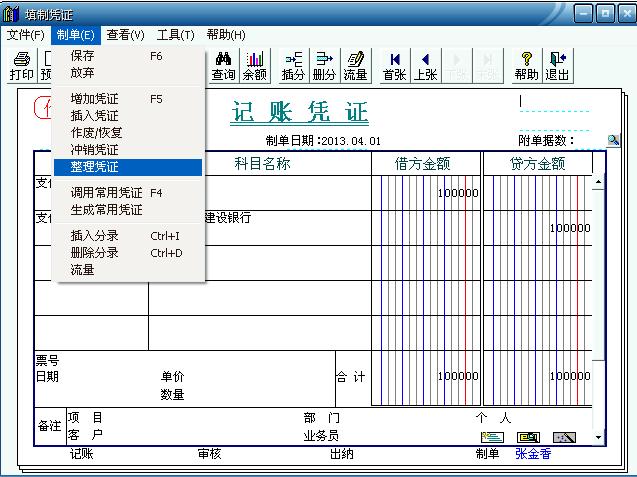Close the 制单(E) menu header
The height and width of the screenshot is (477, 637).
(76, 35)
